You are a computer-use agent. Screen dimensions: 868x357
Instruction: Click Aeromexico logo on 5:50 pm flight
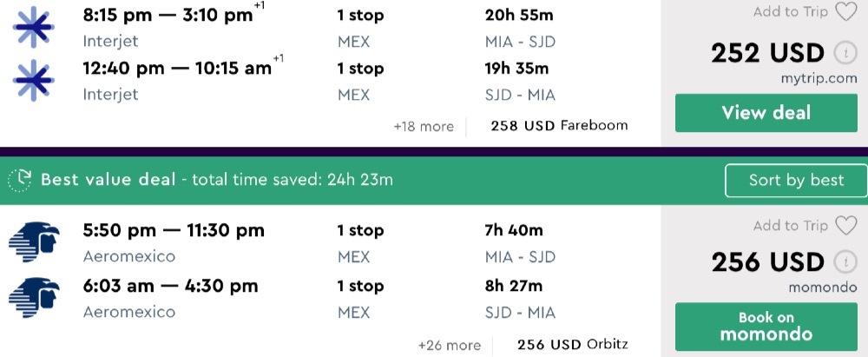tap(33, 242)
